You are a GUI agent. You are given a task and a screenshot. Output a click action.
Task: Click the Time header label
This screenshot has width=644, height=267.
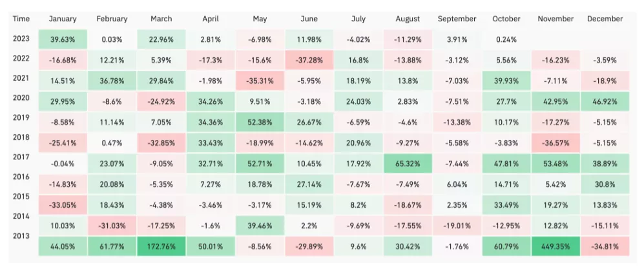click(21, 19)
